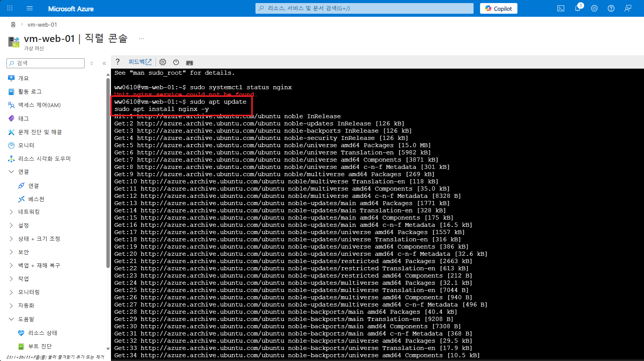Open the more options ellipsis by the title
The width and height of the screenshot is (644, 361).
click(141, 39)
